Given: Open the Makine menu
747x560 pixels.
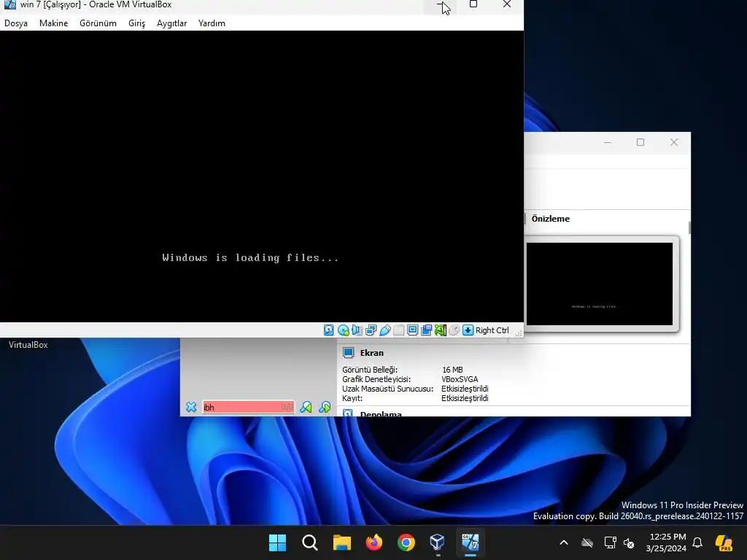Looking at the screenshot, I should coord(53,23).
